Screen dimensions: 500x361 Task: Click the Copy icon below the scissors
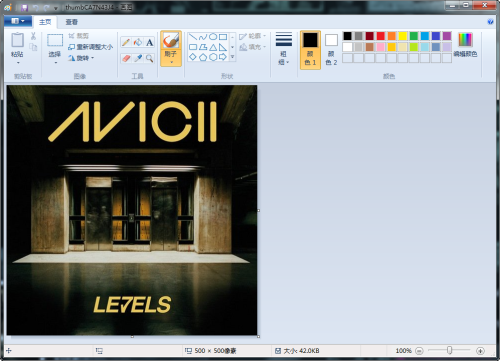[33, 47]
